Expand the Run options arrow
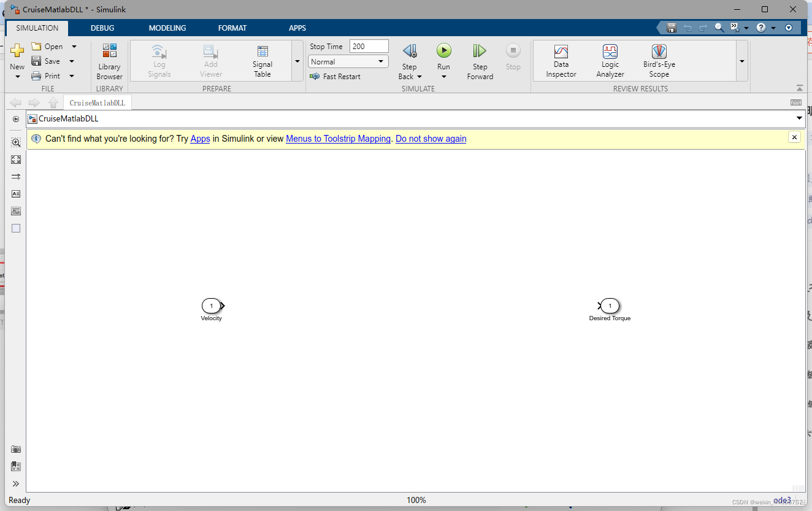 click(x=443, y=77)
